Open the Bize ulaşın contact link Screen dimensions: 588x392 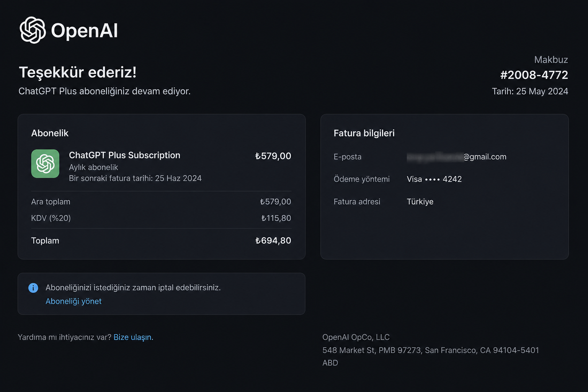point(133,337)
